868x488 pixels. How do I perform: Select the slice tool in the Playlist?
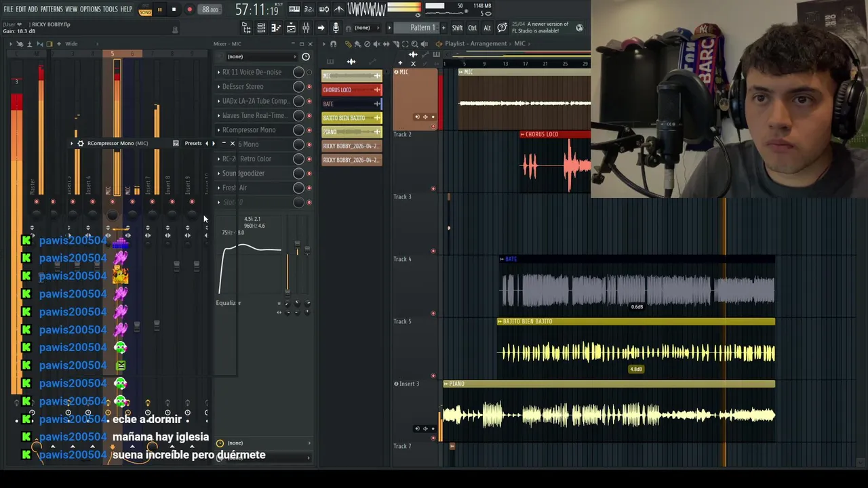[395, 44]
